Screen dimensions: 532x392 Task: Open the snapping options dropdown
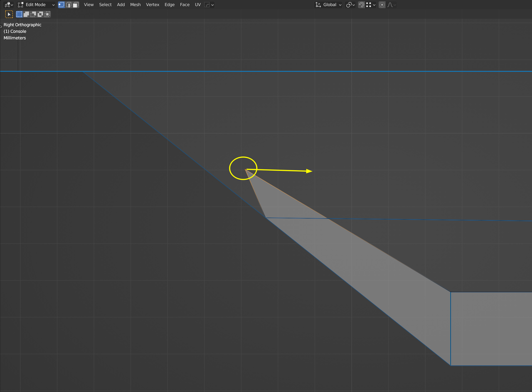click(370, 5)
